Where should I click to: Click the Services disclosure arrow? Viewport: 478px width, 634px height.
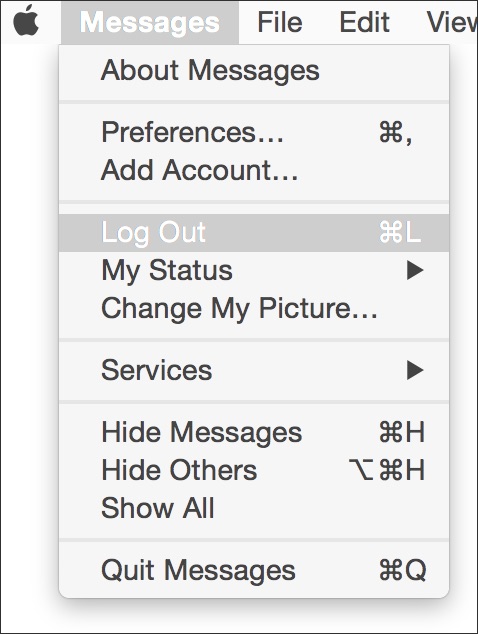coord(415,370)
